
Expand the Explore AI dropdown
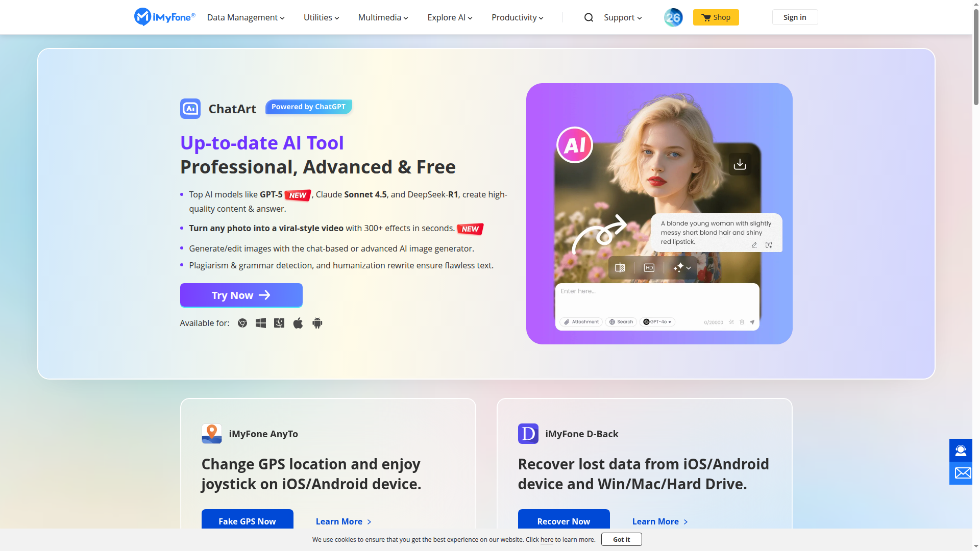[449, 17]
